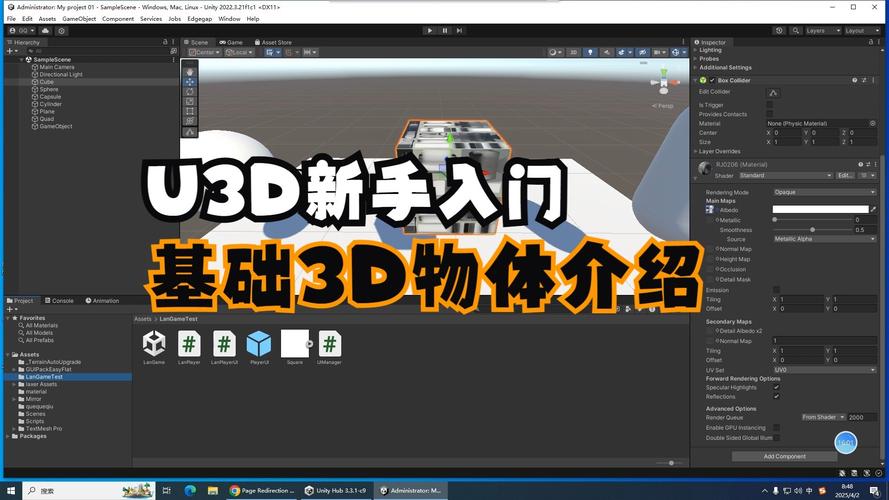Open the UV Set dropdown
The image size is (889, 500).
(825, 370)
